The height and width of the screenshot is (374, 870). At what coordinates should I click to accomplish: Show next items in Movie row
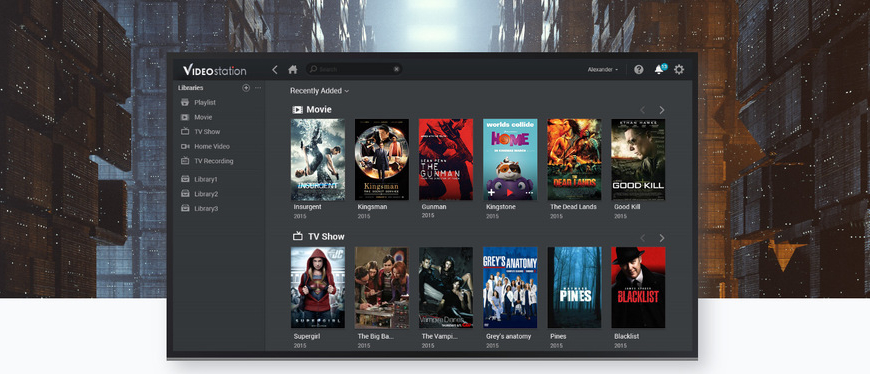point(661,110)
